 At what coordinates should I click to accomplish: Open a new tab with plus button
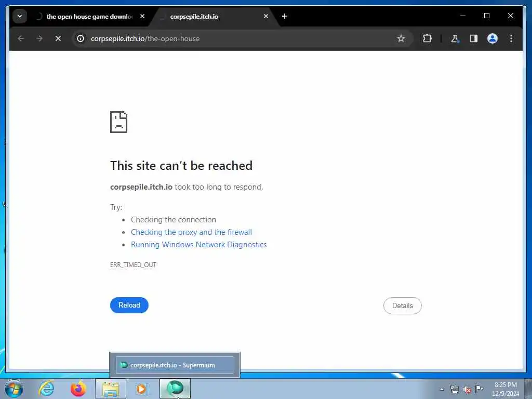click(x=285, y=16)
